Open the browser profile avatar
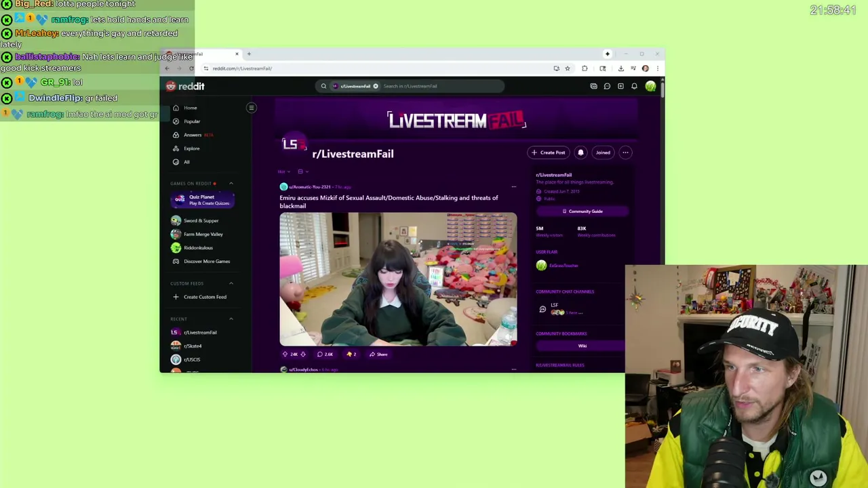The height and width of the screenshot is (488, 868). 645,68
